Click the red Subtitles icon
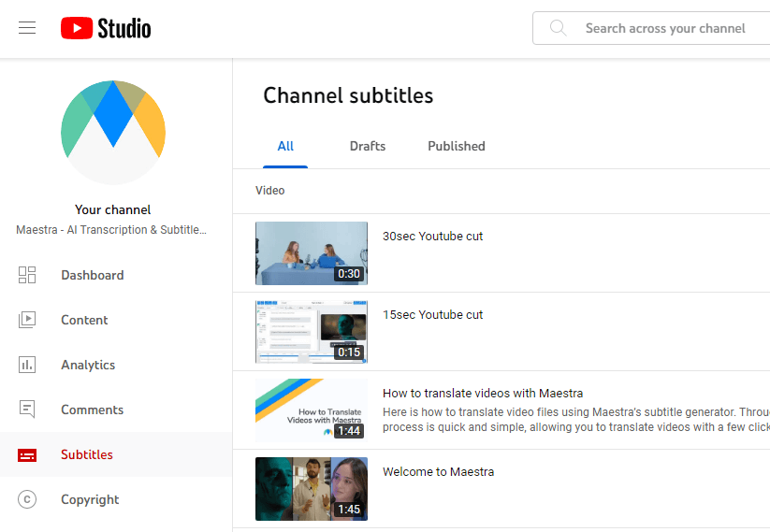 [x=27, y=455]
